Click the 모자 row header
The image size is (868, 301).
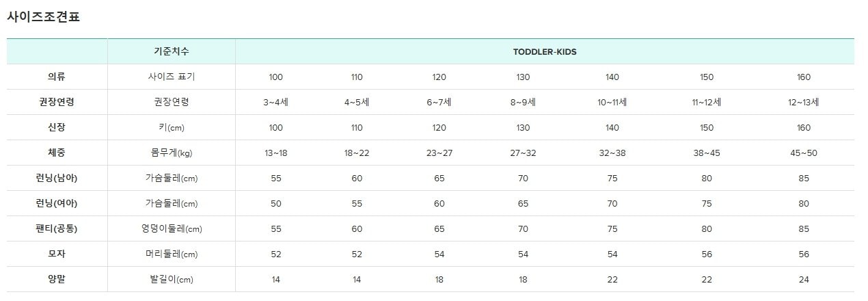pyautogui.click(x=57, y=254)
